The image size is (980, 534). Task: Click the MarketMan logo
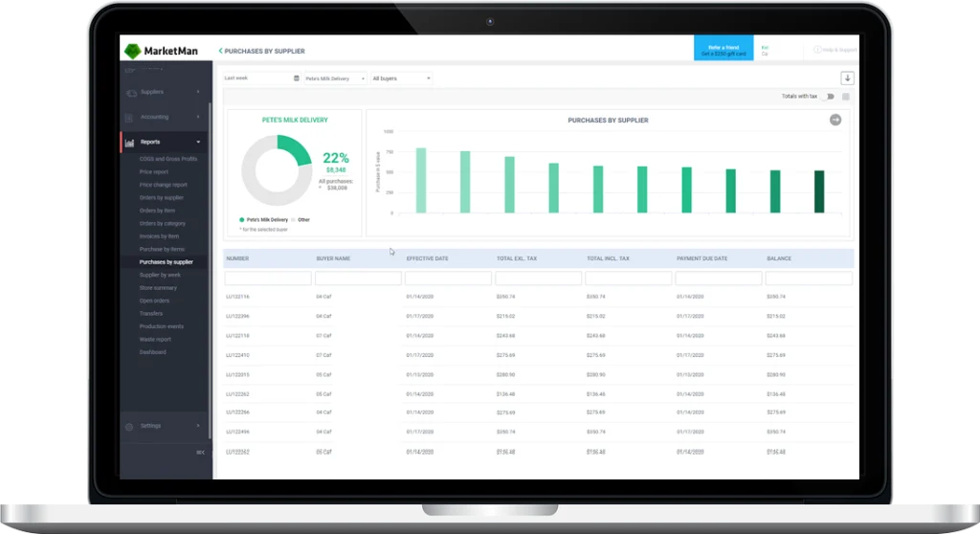[161, 51]
